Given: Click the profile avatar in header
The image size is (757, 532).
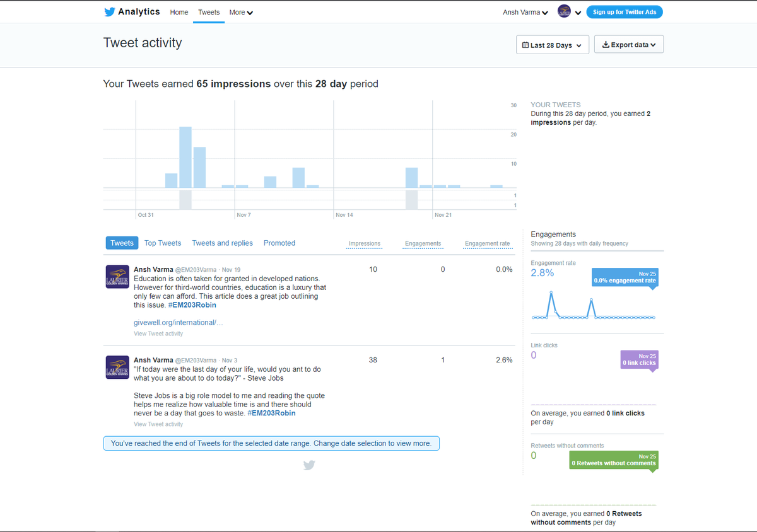Looking at the screenshot, I should [x=564, y=11].
